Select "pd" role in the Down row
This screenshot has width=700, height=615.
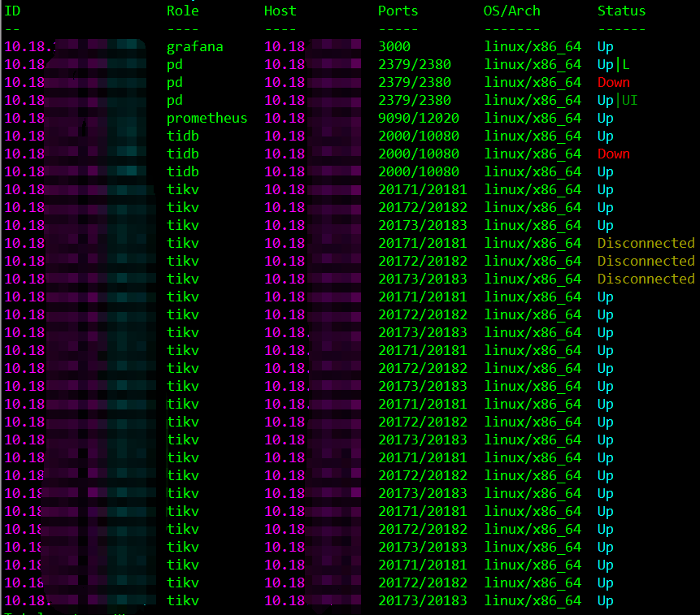(x=175, y=83)
